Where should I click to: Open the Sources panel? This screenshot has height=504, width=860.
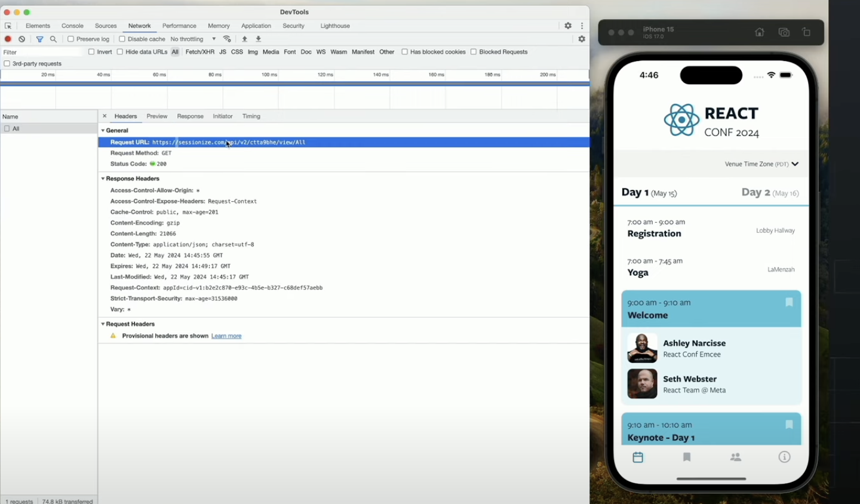(x=106, y=26)
